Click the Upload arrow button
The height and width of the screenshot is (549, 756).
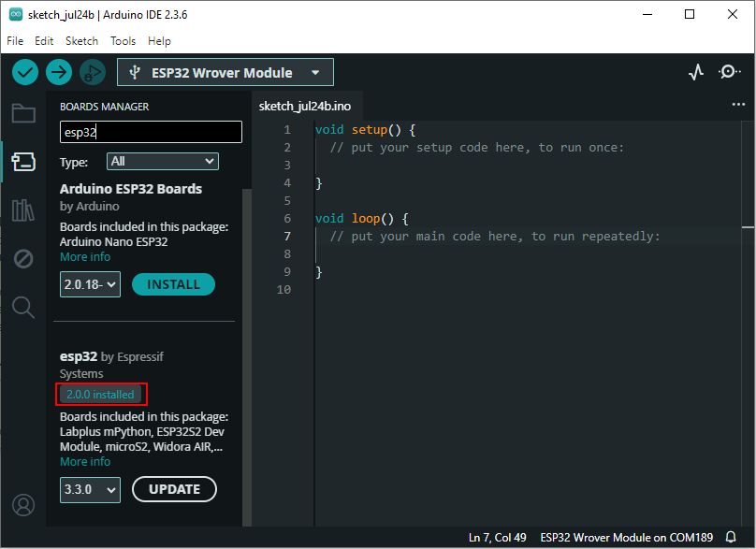click(x=59, y=73)
